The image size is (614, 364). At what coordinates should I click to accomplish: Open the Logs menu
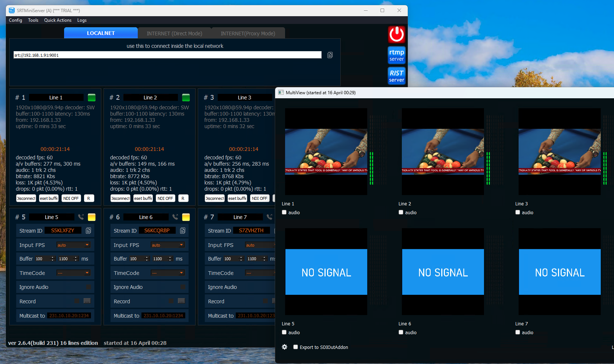coord(82,20)
